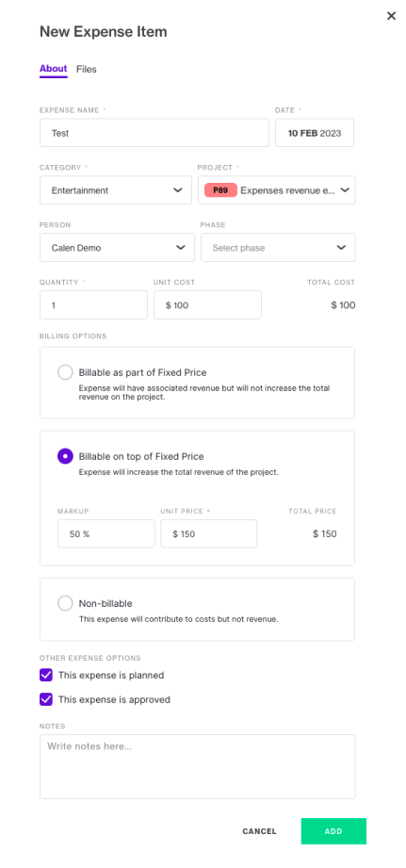
Task: Open the Category dropdown showing Entertainment
Action: click(x=116, y=190)
